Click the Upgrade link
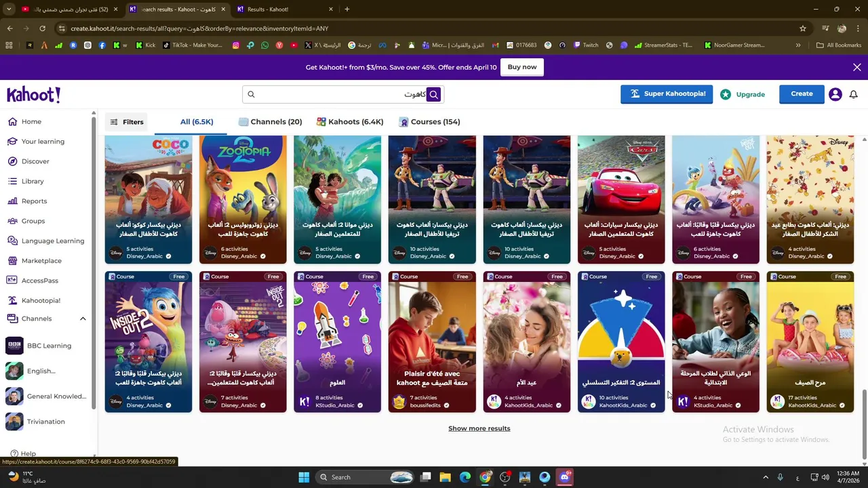 pos(743,94)
